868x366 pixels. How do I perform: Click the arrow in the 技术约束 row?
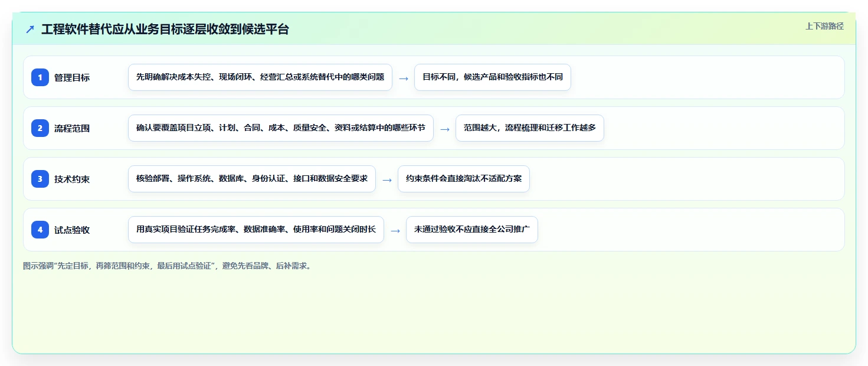[x=387, y=179]
